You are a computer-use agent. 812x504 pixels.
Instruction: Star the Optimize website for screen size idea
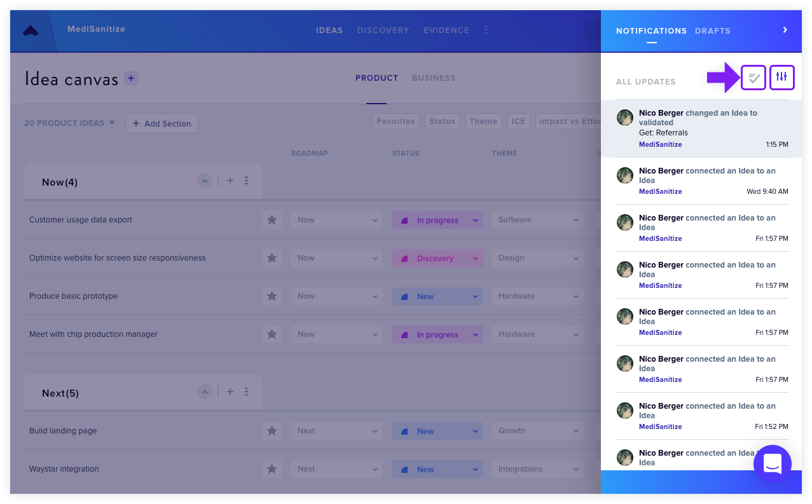[x=272, y=258]
